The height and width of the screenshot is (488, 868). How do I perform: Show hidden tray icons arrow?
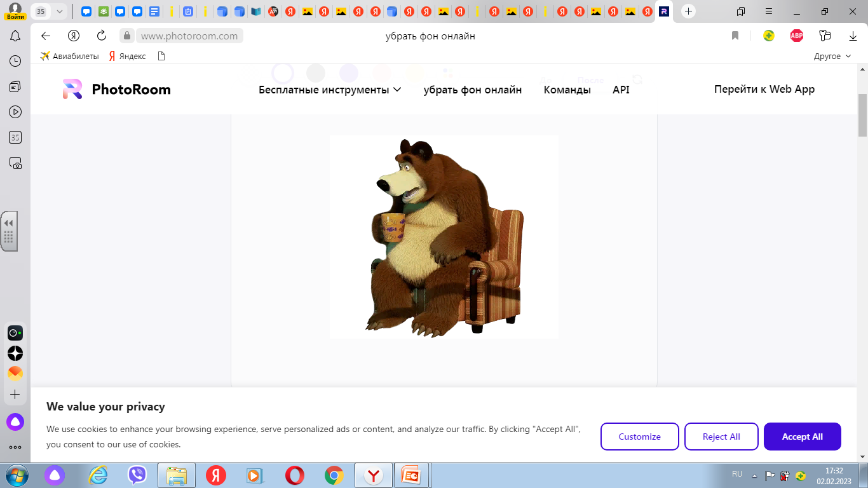tap(754, 475)
